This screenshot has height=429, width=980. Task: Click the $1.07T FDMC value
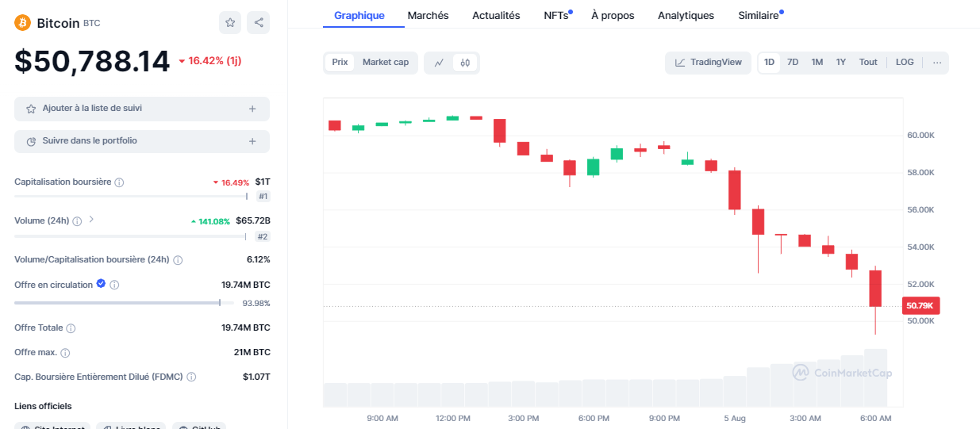click(256, 377)
